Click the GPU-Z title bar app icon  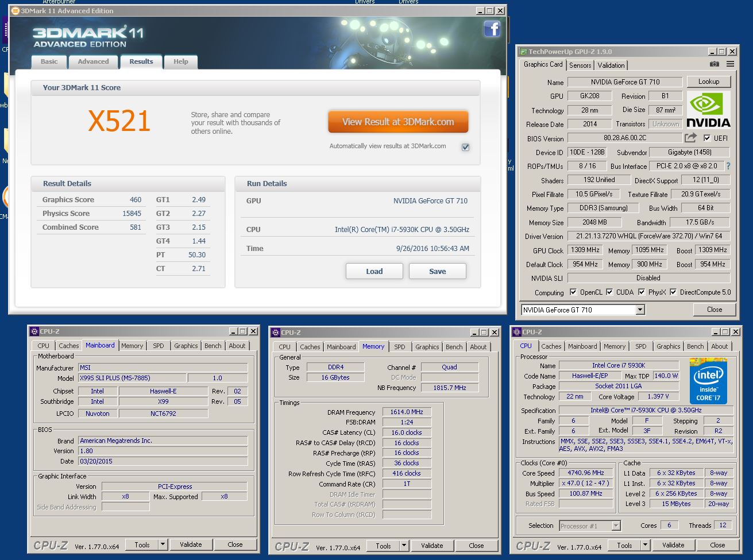(x=523, y=52)
